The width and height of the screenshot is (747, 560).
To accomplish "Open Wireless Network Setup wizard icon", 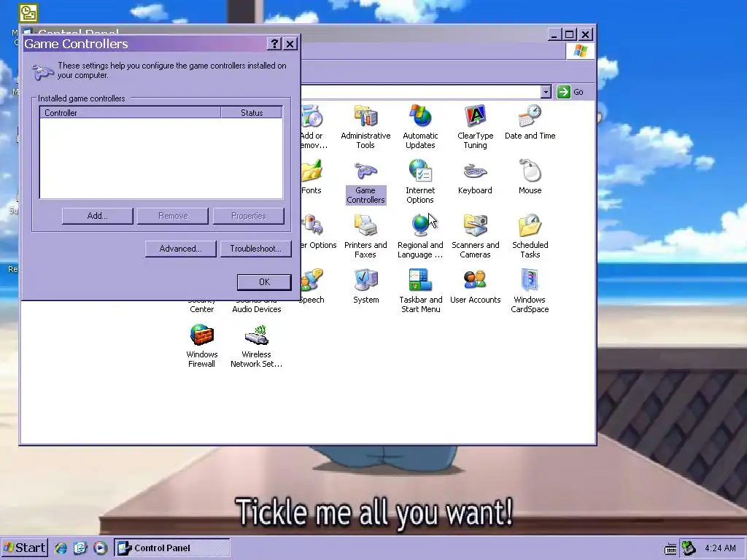I will (256, 346).
